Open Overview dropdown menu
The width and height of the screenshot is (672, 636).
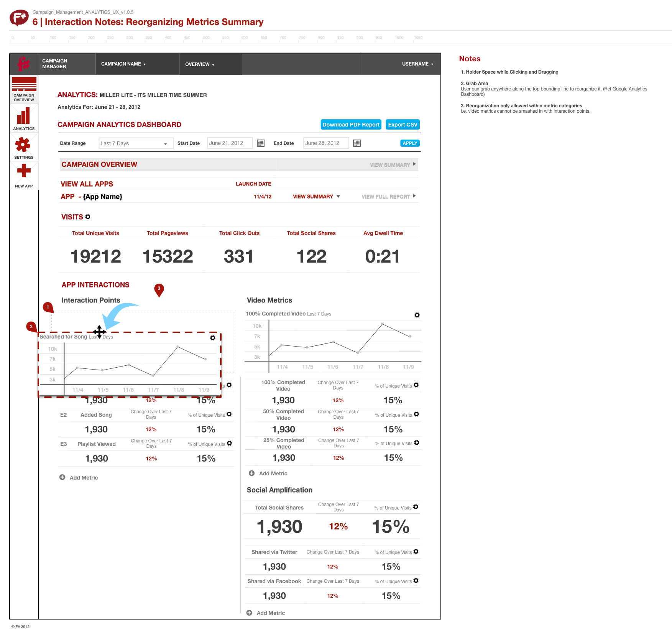point(199,64)
